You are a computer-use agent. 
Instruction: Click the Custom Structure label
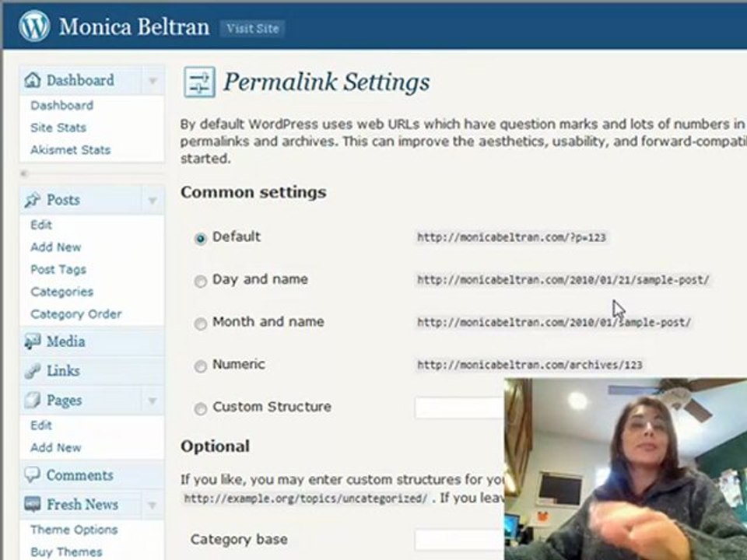272,407
